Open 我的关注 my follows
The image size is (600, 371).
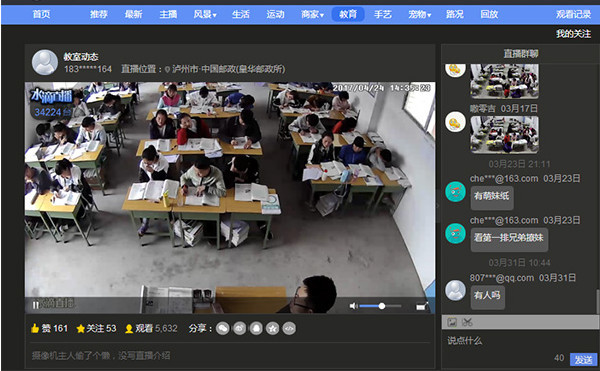(573, 34)
